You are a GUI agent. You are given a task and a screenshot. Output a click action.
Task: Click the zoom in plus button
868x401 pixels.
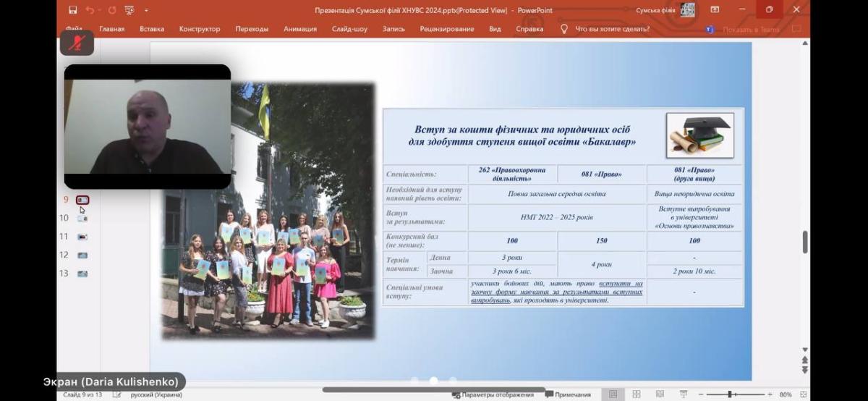coord(769,394)
